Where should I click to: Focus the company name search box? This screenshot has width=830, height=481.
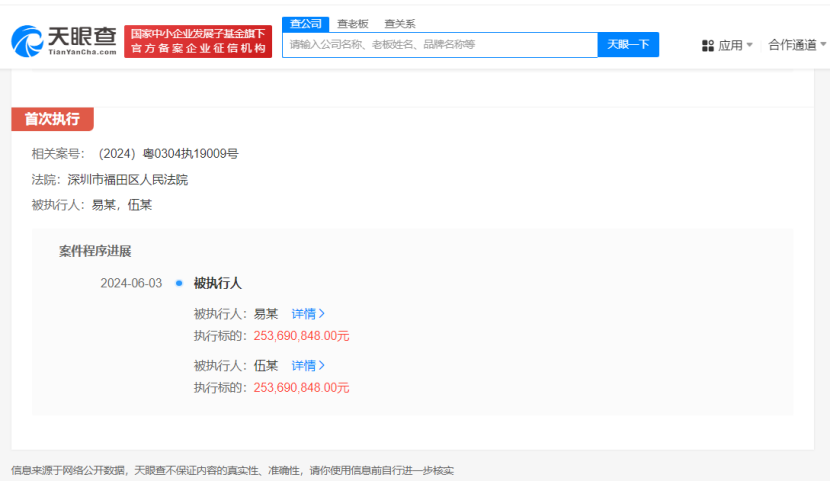(440, 45)
